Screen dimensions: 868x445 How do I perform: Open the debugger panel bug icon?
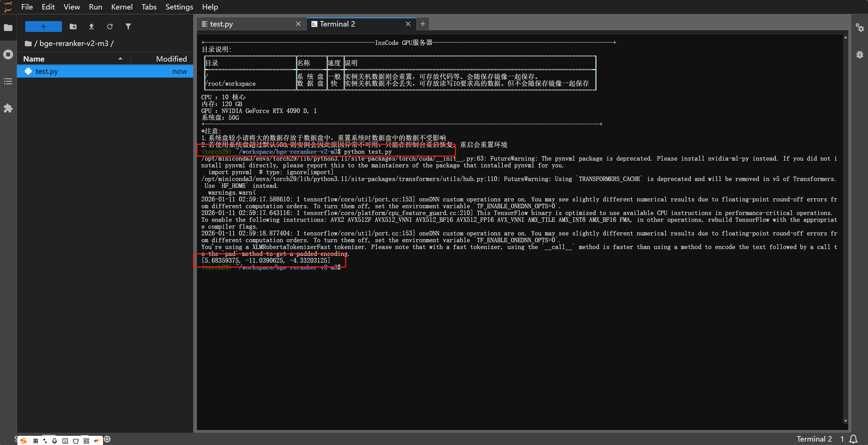pyautogui.click(x=859, y=54)
